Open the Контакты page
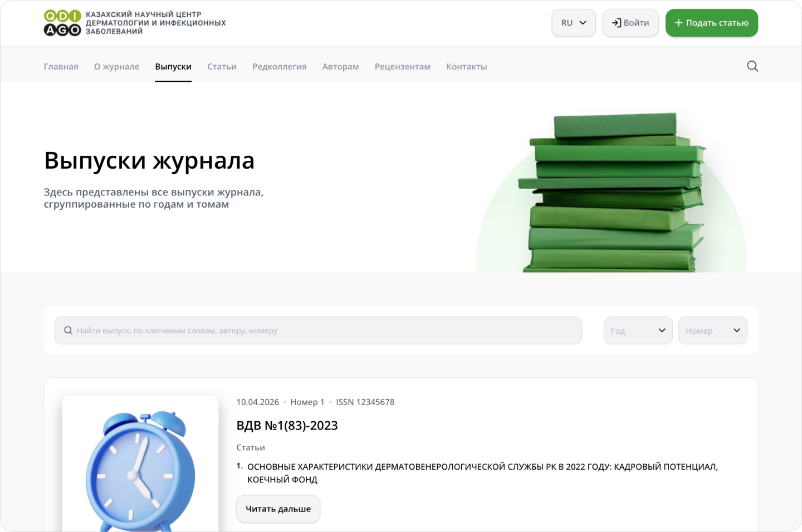This screenshot has width=802, height=532. [466, 66]
